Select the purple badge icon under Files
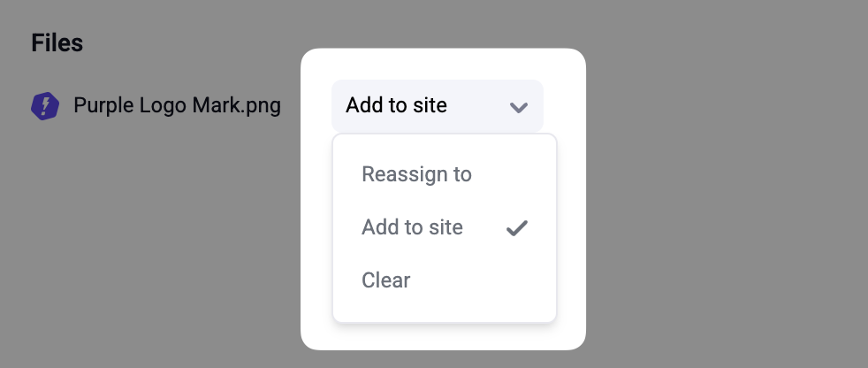The width and height of the screenshot is (868, 368). [45, 106]
